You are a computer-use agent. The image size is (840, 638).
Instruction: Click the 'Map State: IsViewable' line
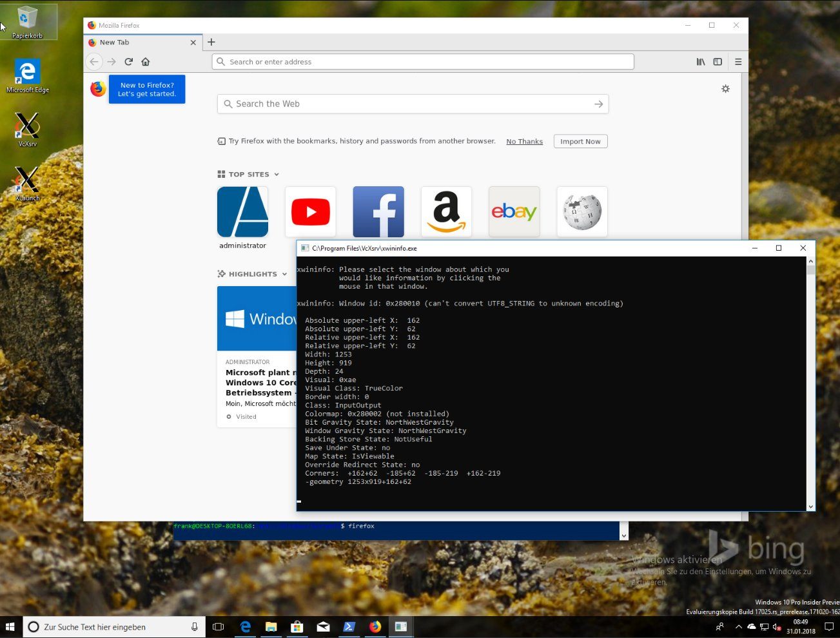click(349, 456)
